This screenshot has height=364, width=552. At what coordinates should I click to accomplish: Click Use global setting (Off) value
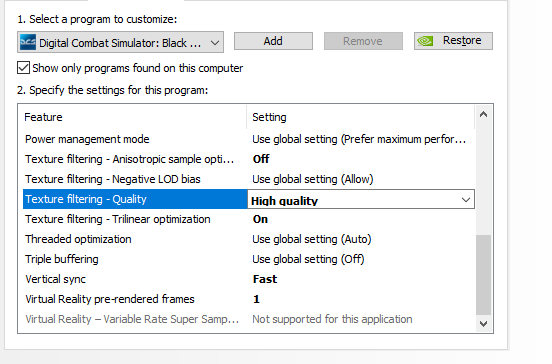point(308,259)
